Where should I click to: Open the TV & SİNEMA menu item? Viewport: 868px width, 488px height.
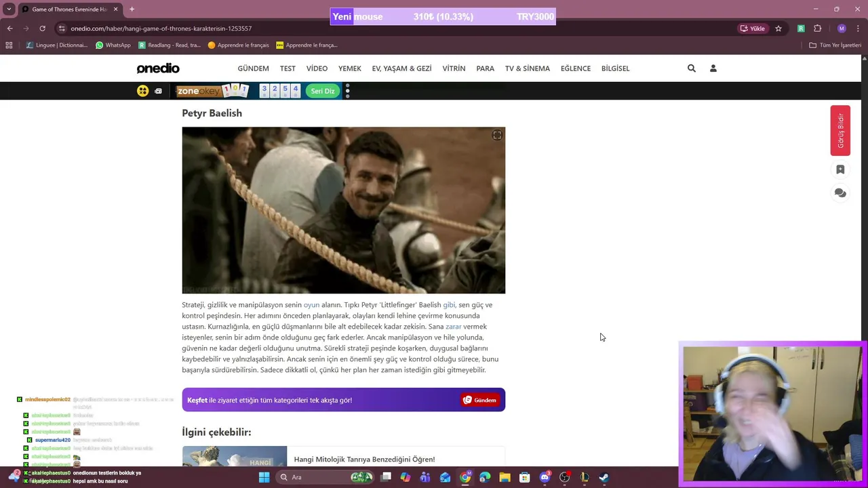pyautogui.click(x=528, y=68)
